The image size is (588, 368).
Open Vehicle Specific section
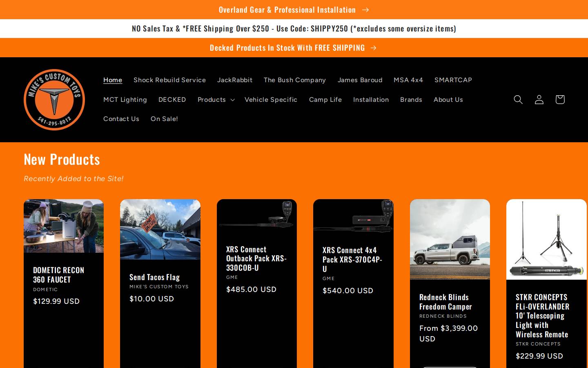(x=271, y=99)
